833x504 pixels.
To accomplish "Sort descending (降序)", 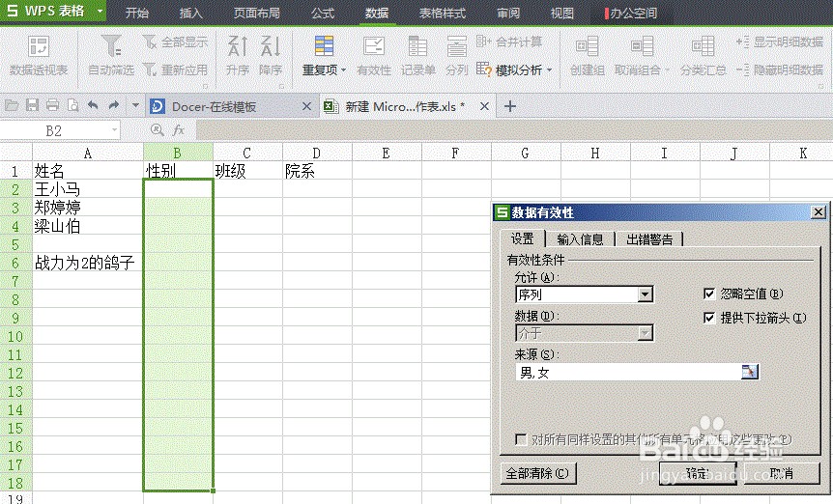I will pyautogui.click(x=271, y=56).
